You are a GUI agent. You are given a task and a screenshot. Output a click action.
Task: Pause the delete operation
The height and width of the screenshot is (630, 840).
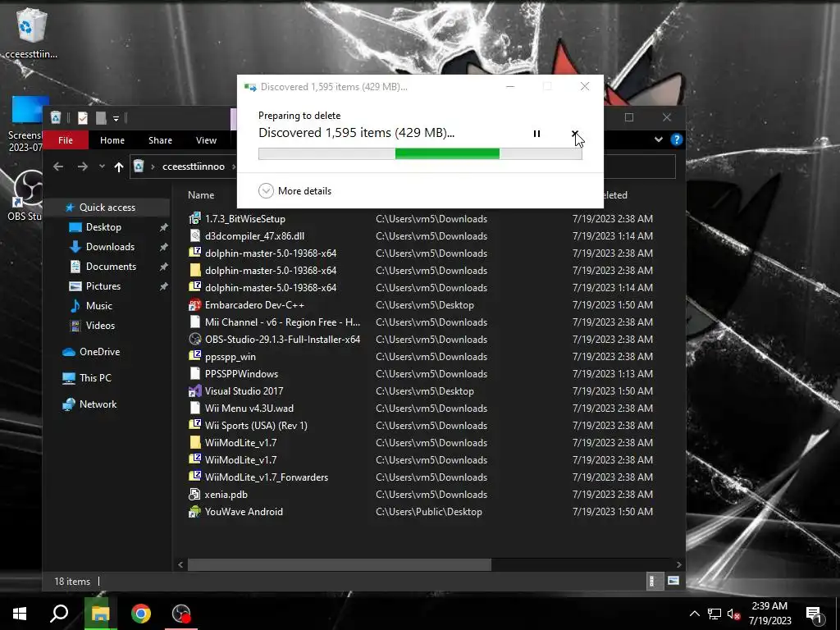pos(536,134)
